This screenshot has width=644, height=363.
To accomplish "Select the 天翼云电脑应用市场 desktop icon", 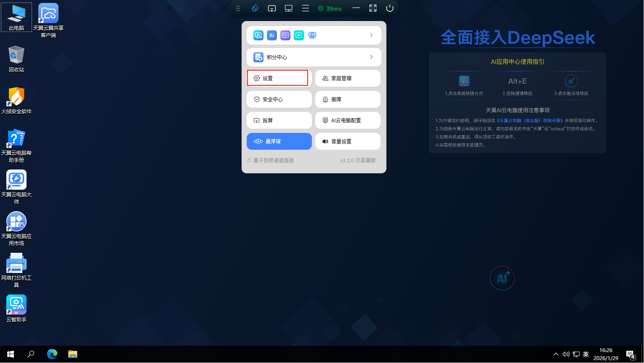I will coord(16,229).
